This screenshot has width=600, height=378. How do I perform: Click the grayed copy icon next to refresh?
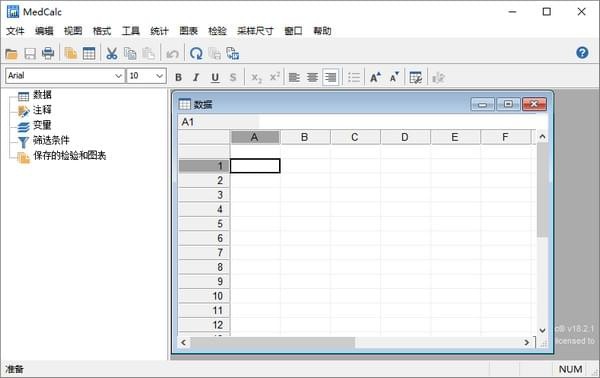pyautogui.click(x=215, y=54)
